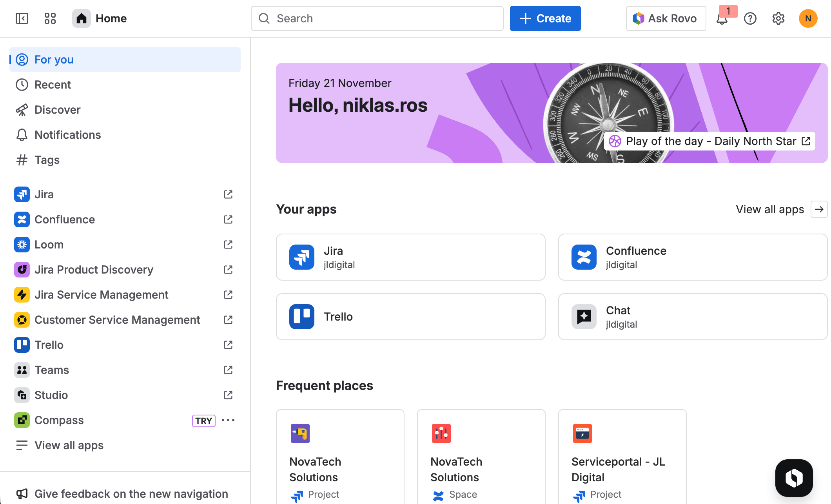Click the Home house icon
The image size is (831, 504).
click(x=81, y=18)
